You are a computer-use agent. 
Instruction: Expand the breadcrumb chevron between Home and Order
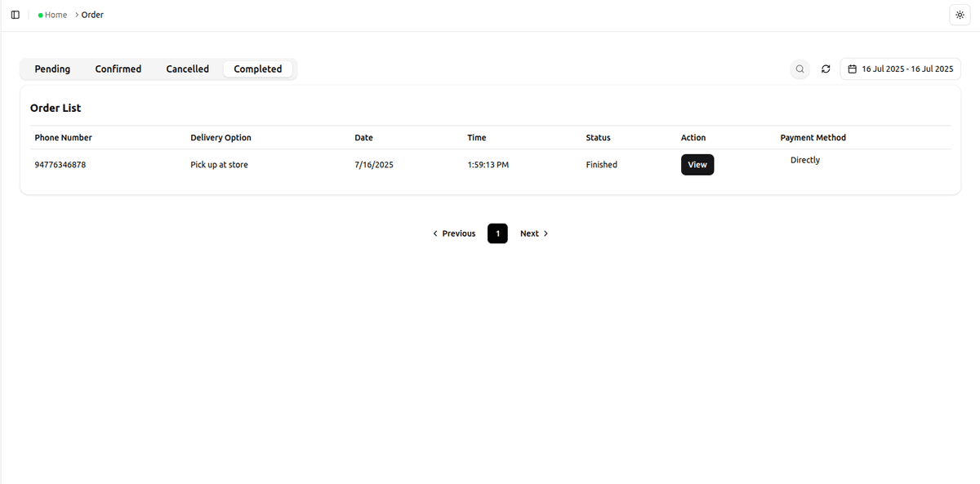click(x=76, y=15)
